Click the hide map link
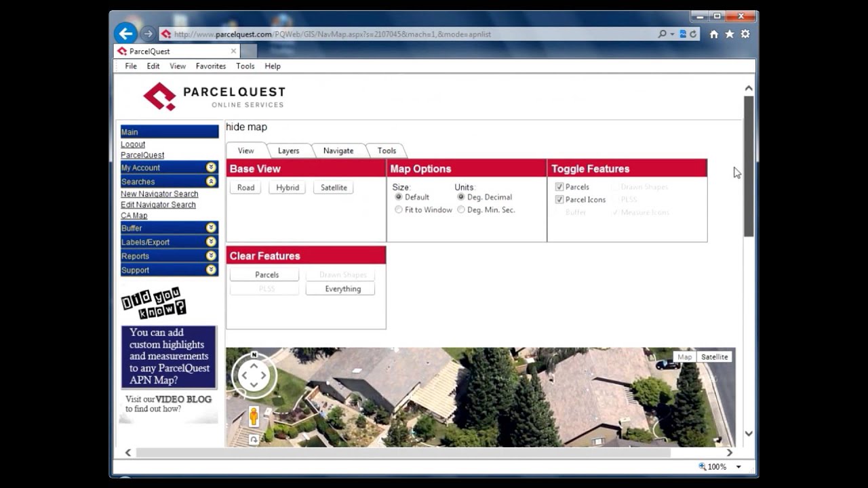 click(x=247, y=127)
